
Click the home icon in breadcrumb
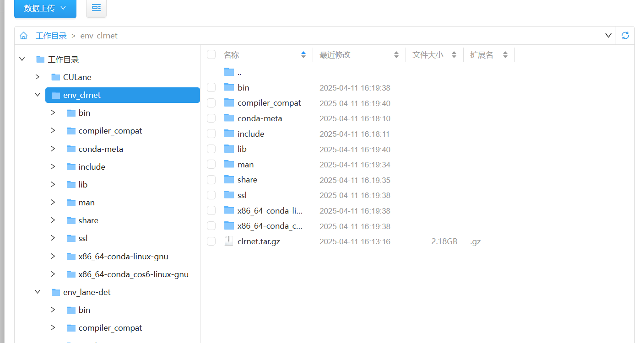23,36
